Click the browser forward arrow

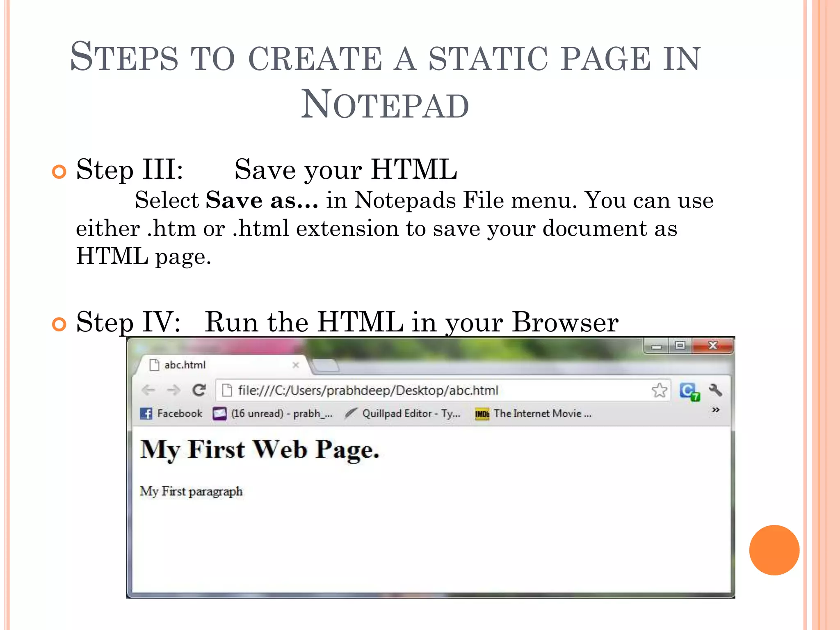[x=174, y=390]
